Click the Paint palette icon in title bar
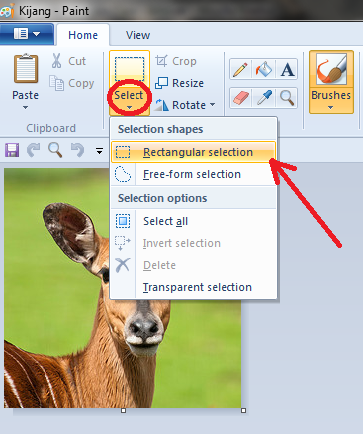Screen dimensions: 363x434 [7, 11]
